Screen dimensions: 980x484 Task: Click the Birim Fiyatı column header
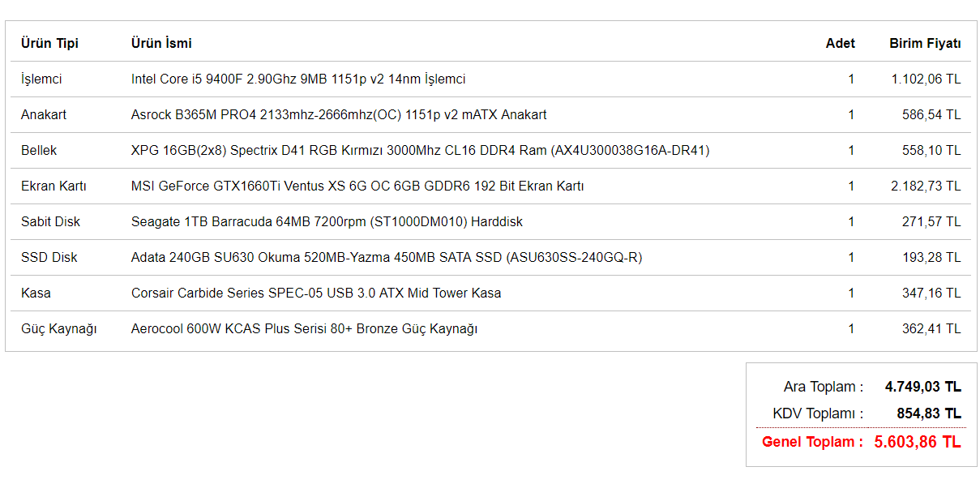point(925,44)
